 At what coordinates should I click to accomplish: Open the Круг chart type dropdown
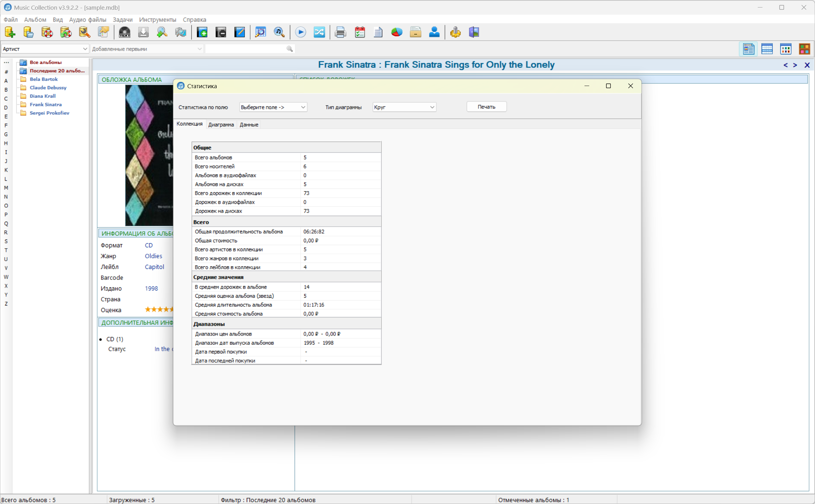pos(404,107)
